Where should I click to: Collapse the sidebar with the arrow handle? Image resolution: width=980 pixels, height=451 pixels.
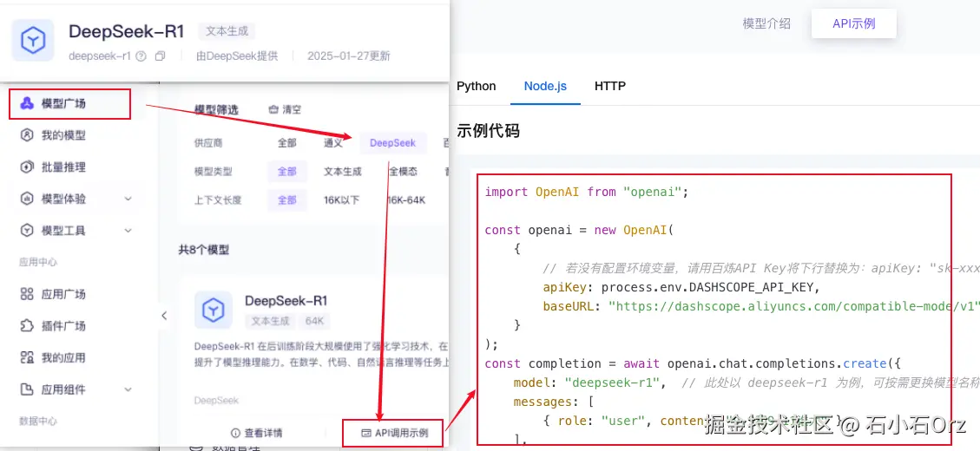pos(164,316)
